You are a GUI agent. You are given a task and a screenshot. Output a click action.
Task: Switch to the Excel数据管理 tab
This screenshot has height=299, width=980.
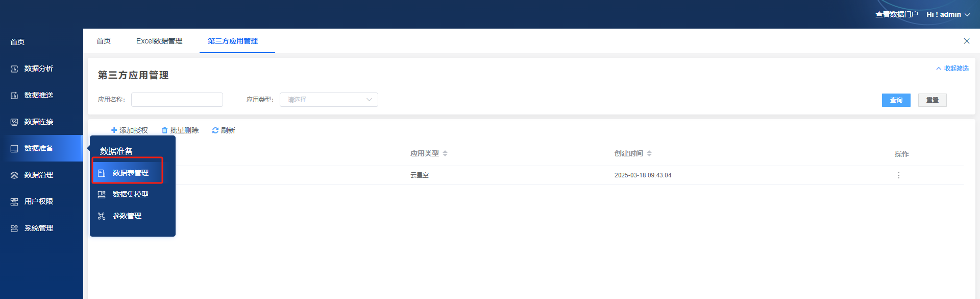coord(159,41)
